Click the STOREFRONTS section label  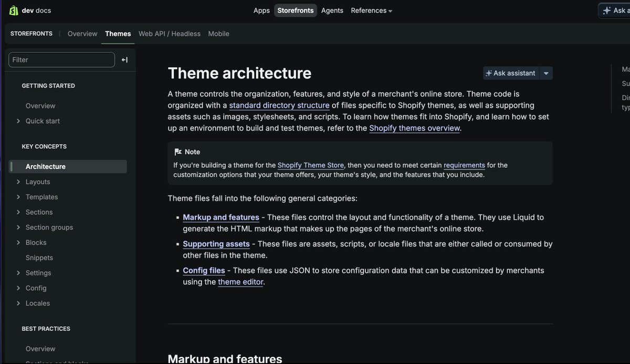[31, 34]
